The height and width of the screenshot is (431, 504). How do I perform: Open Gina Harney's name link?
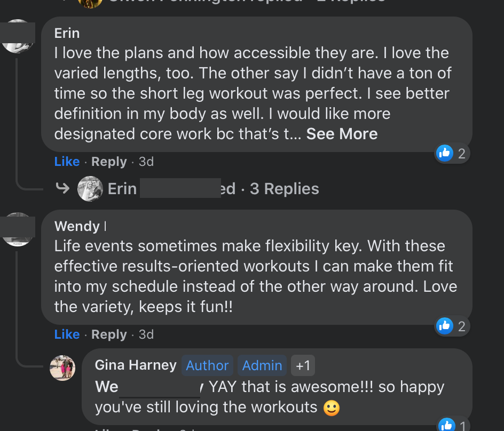(x=136, y=365)
